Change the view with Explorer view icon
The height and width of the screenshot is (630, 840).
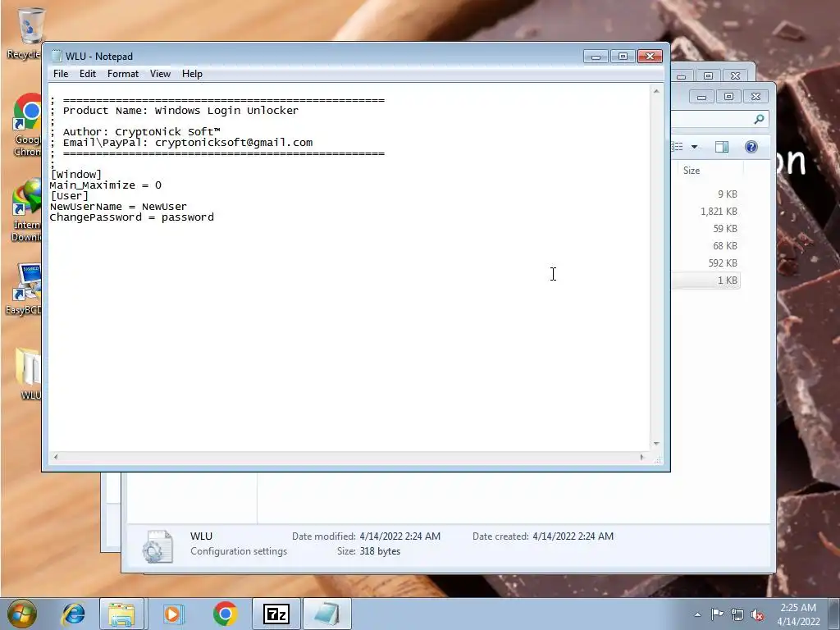tap(677, 147)
